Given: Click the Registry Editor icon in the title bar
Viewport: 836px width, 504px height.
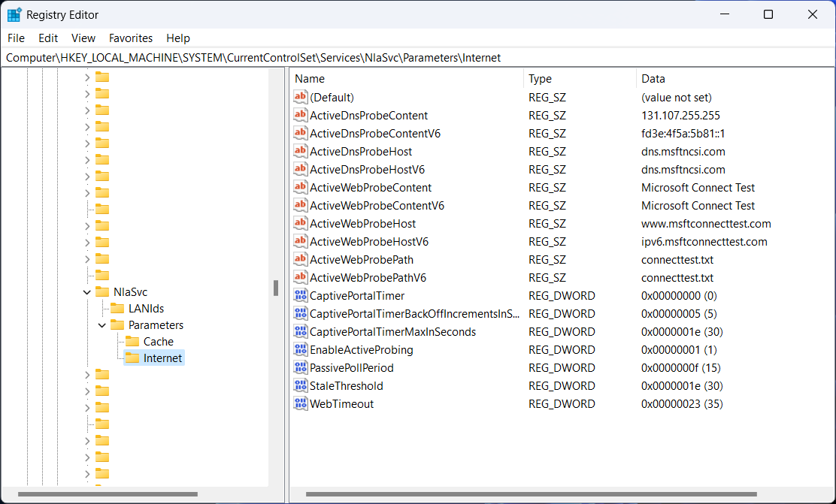Looking at the screenshot, I should [x=14, y=14].
